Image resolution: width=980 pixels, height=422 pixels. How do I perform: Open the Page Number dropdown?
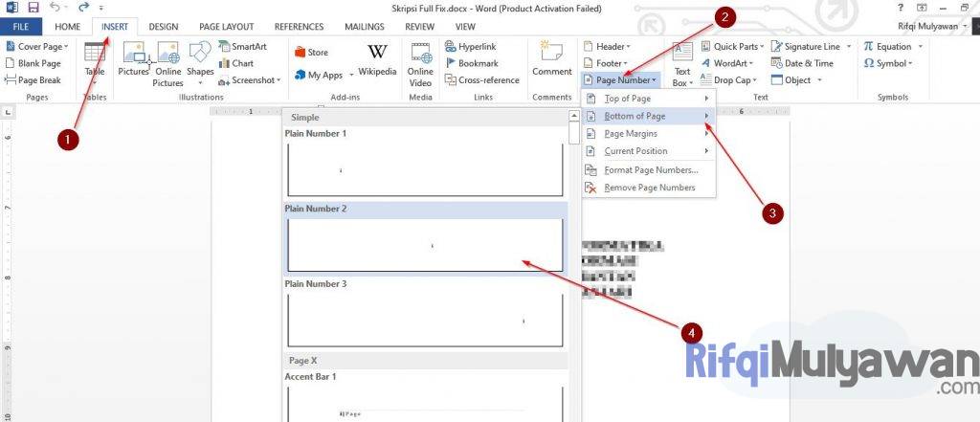620,80
